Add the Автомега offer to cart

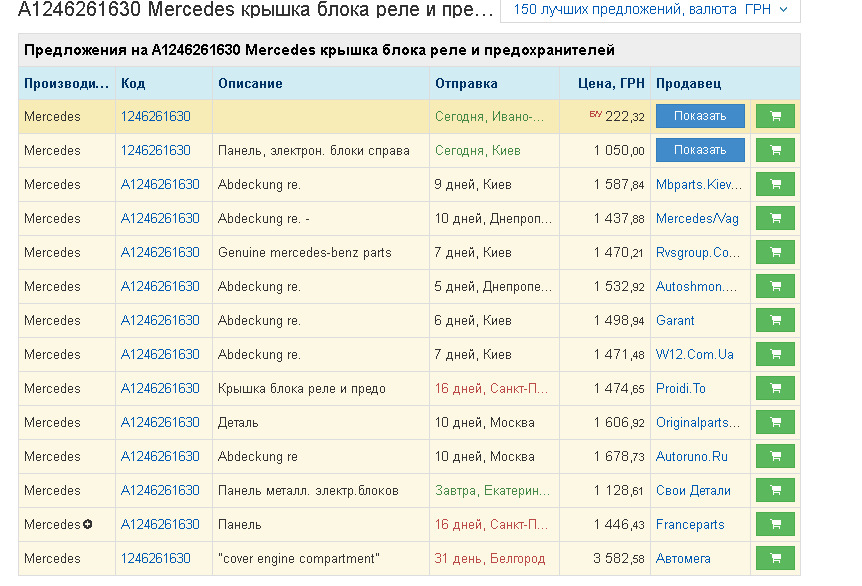tap(775, 559)
